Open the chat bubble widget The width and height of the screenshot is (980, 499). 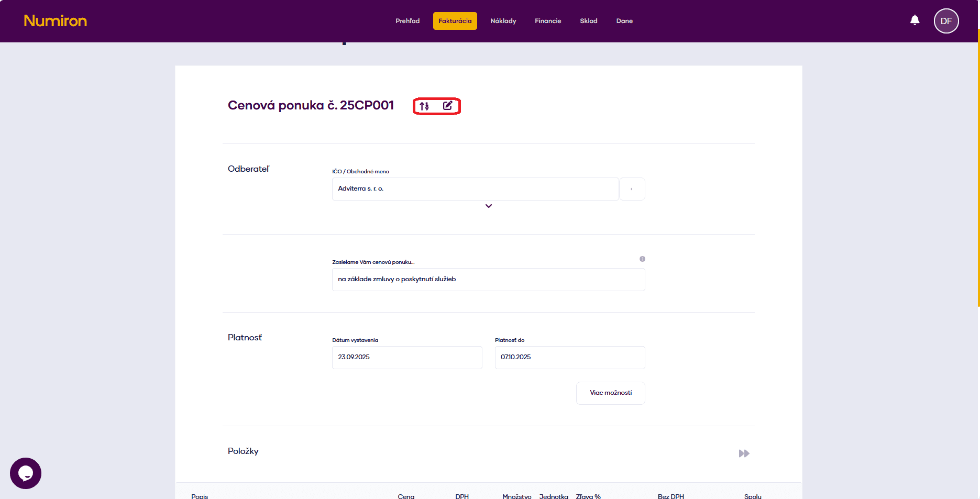(26, 473)
